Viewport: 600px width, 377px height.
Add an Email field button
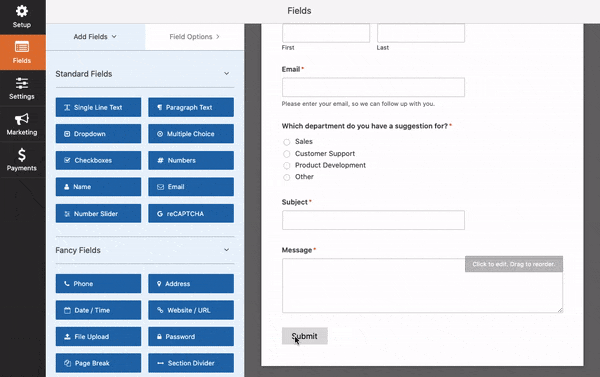pos(191,187)
